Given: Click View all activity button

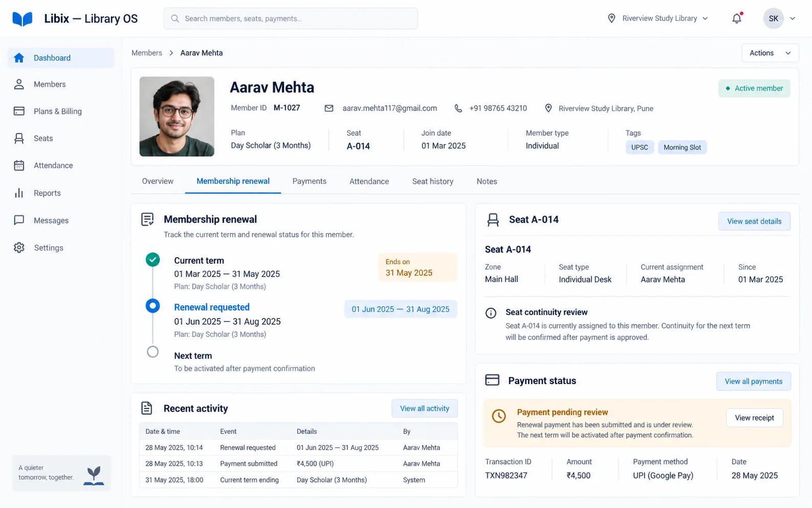Looking at the screenshot, I should tap(424, 408).
